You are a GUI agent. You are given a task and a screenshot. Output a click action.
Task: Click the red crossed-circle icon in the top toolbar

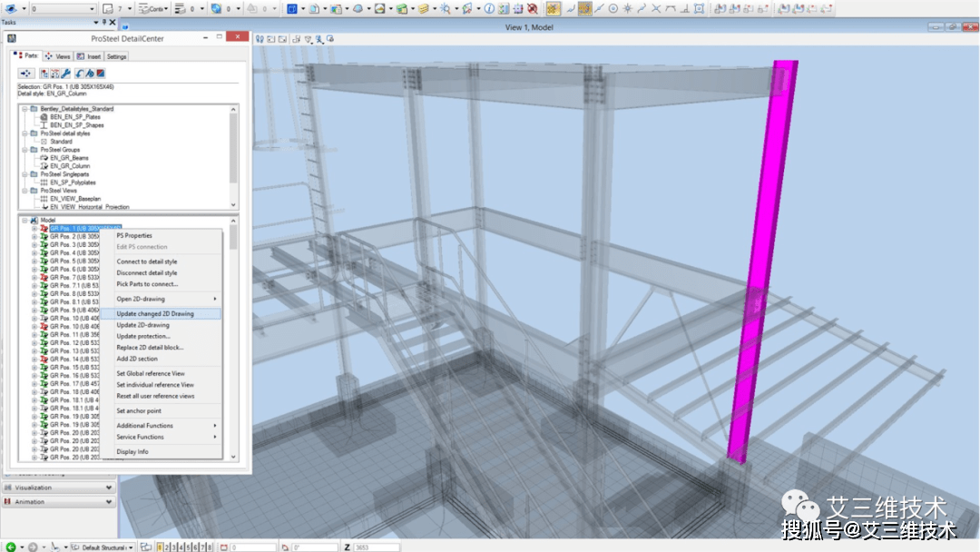coord(533,9)
